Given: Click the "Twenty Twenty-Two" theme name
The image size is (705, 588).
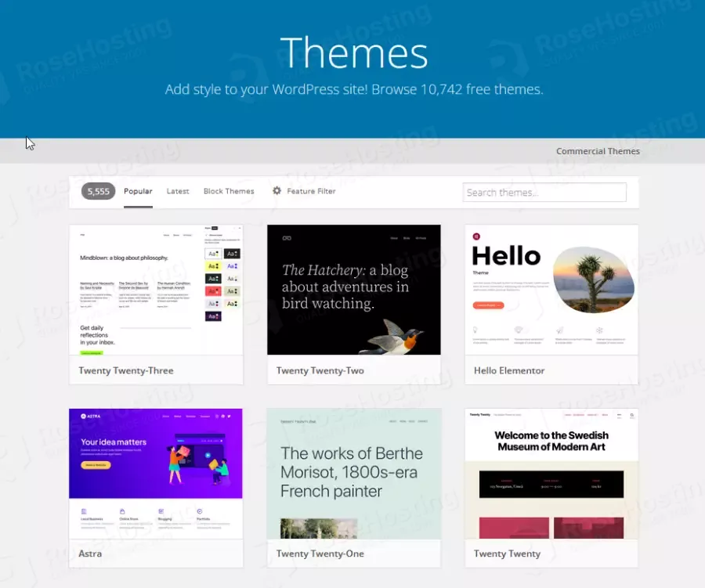Looking at the screenshot, I should (320, 370).
